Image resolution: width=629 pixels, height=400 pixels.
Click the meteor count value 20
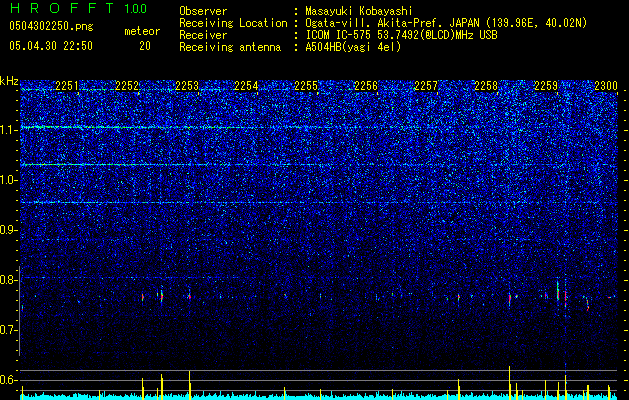[145, 46]
